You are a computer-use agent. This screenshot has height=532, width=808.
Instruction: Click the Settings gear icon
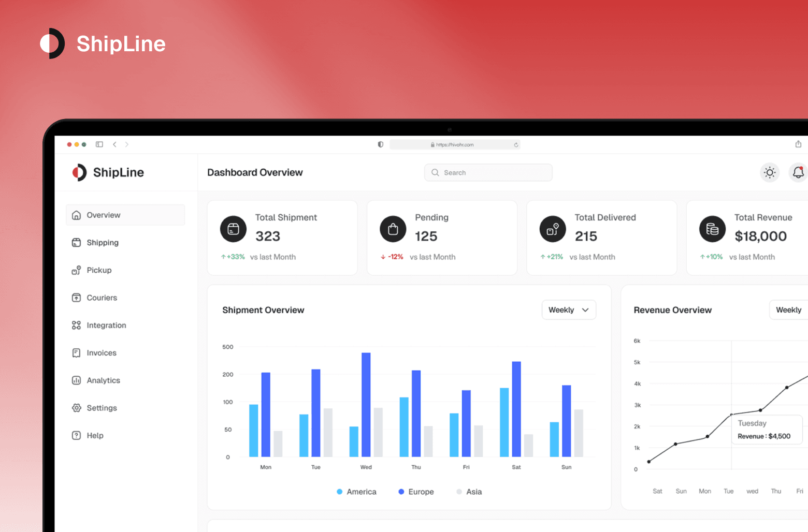(x=76, y=408)
